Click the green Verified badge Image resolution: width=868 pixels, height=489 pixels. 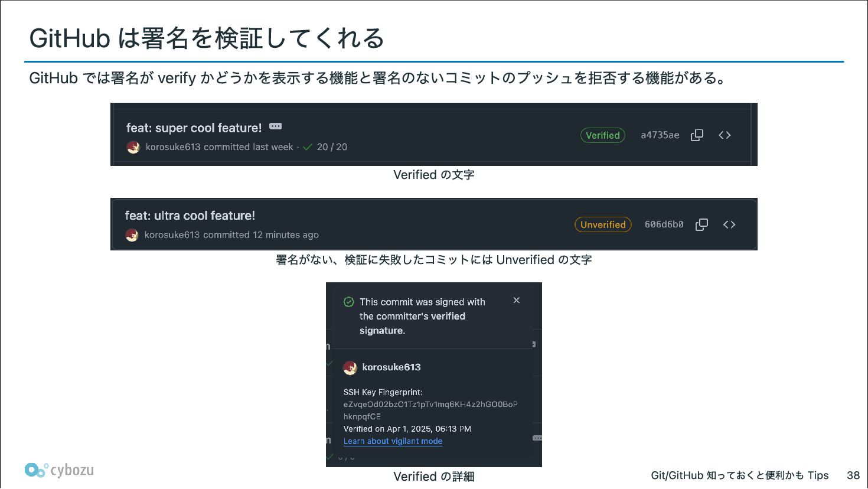point(602,135)
